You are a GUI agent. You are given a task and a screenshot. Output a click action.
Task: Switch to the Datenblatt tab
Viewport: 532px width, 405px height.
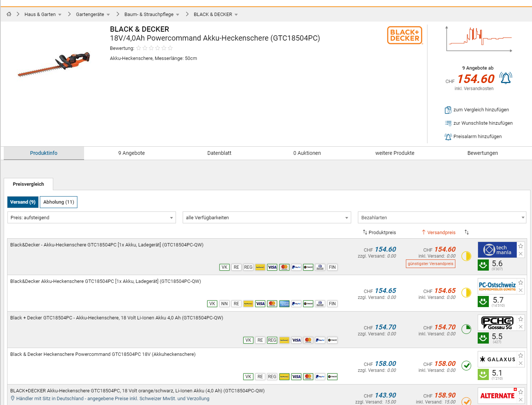pyautogui.click(x=219, y=153)
